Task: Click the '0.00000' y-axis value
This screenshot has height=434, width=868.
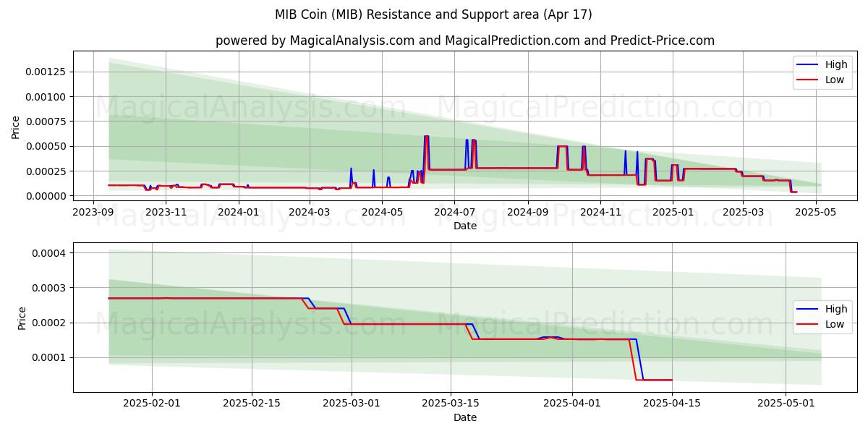Action: [47, 196]
